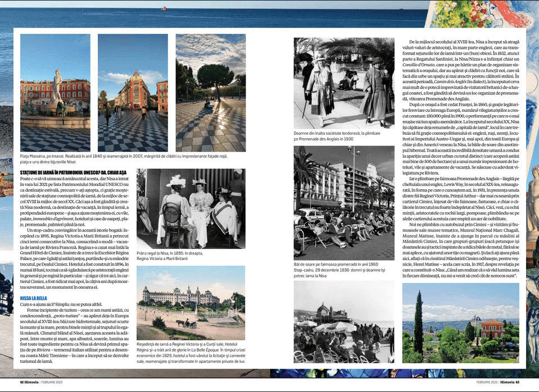This screenshot has height=392, width=539.
Task: Open the 1930 ladies walking promenade photo
Action: pyautogui.click(x=343, y=83)
